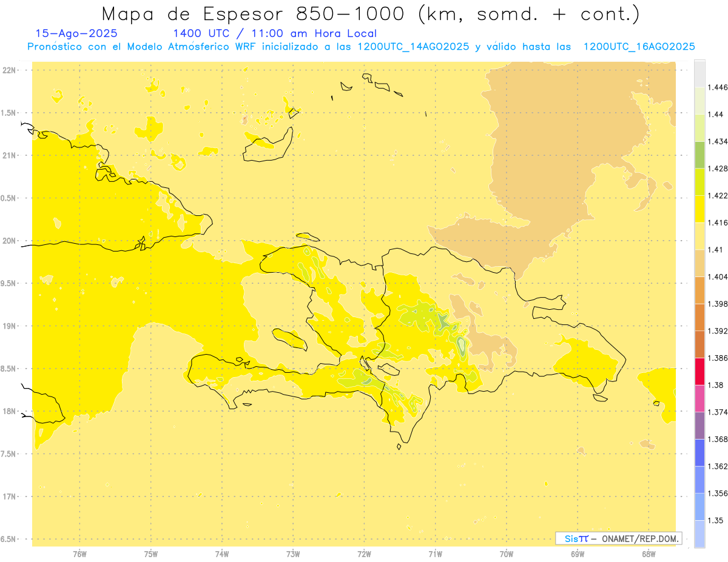Click the 18N latitude label
This screenshot has height=562, width=728.
point(9,411)
